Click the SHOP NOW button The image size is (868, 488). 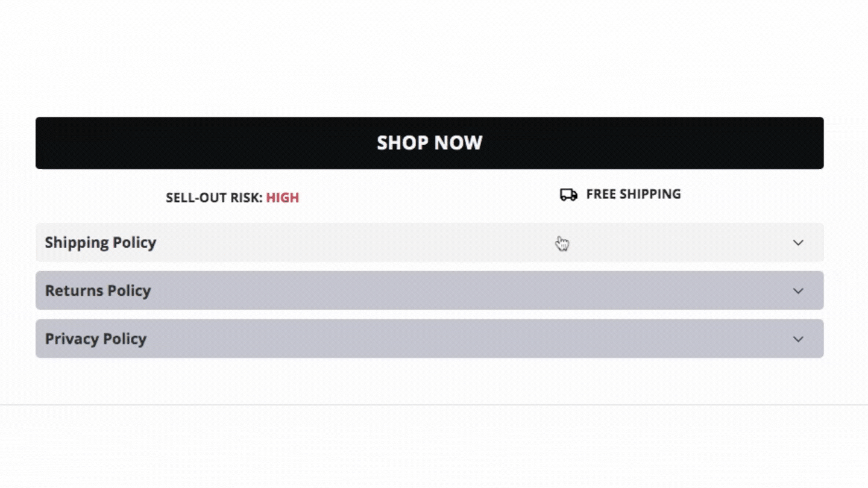click(429, 143)
